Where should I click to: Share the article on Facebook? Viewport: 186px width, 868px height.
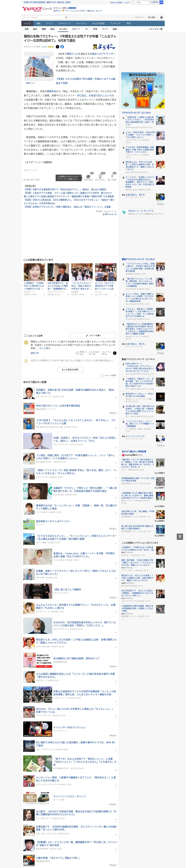click(62, 47)
